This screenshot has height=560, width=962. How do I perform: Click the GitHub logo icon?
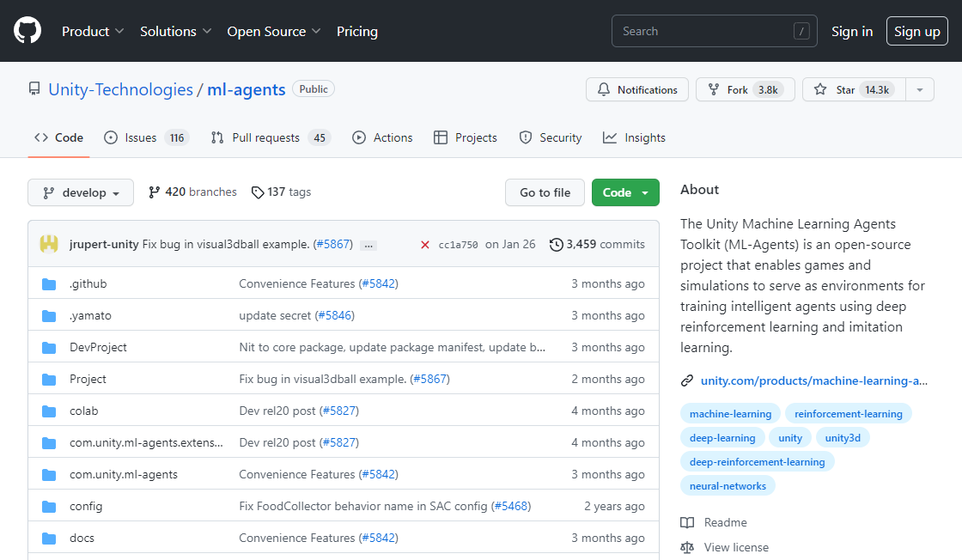27,31
